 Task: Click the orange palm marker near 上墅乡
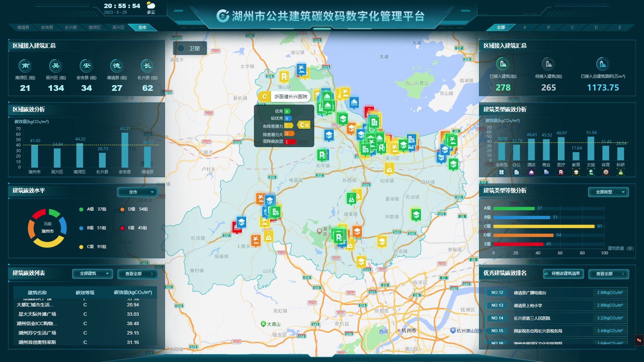click(x=256, y=240)
